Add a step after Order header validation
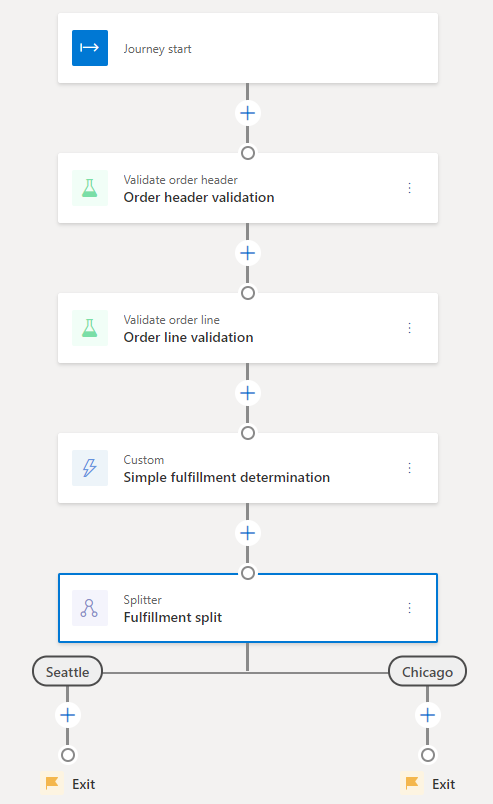The image size is (493, 804). click(248, 253)
